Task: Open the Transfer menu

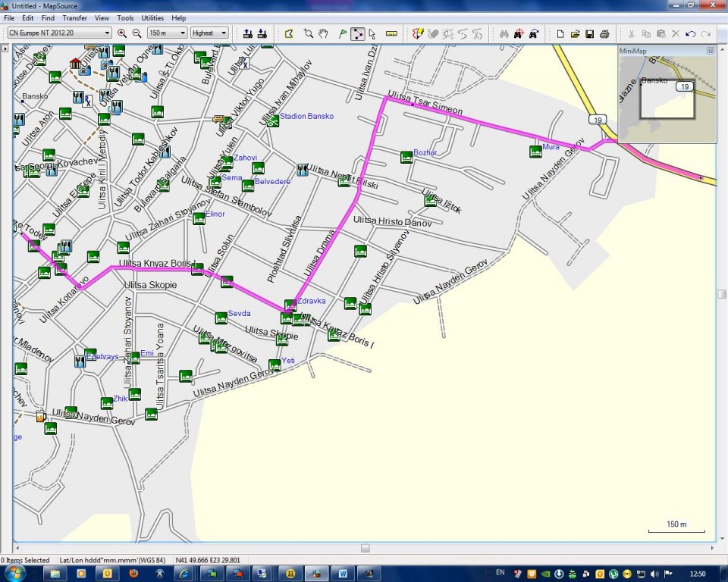Action: (75, 18)
